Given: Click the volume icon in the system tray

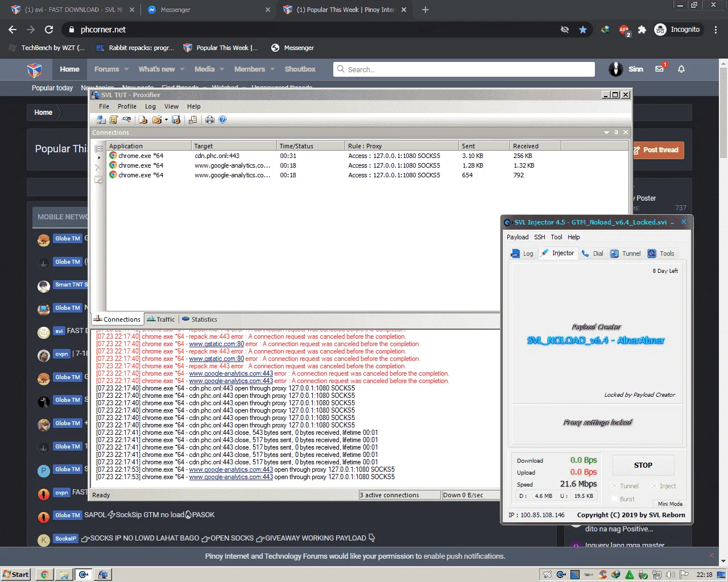Looking at the screenshot, I should pos(671,575).
